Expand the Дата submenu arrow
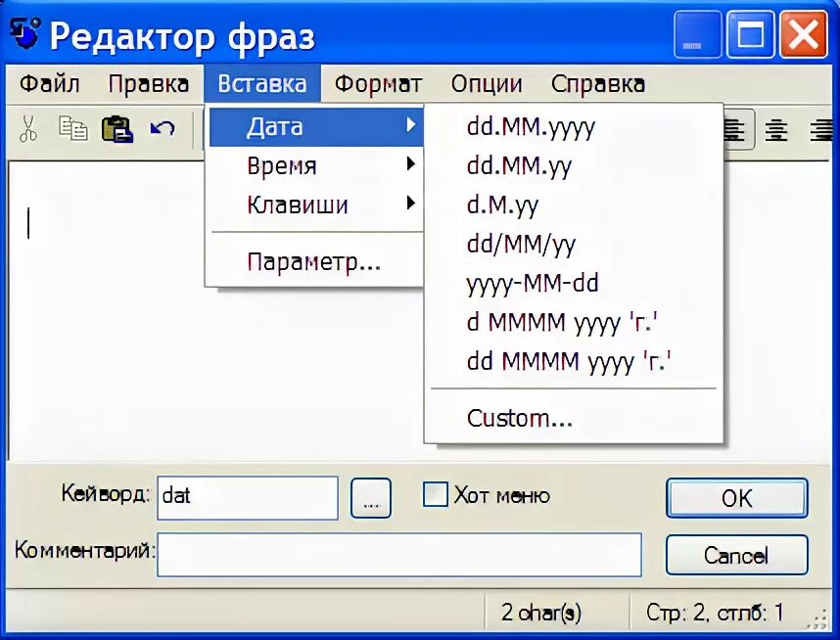Image resolution: width=840 pixels, height=640 pixels. point(411,125)
